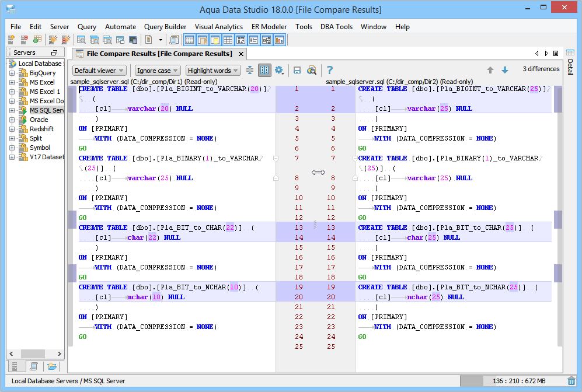The height and width of the screenshot is (392, 582).
Task: Click the Disconnect Server plug icon
Action: tap(66, 40)
